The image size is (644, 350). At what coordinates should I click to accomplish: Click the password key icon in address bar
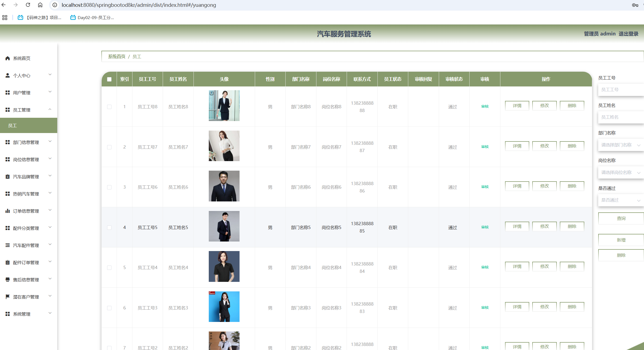point(635,5)
